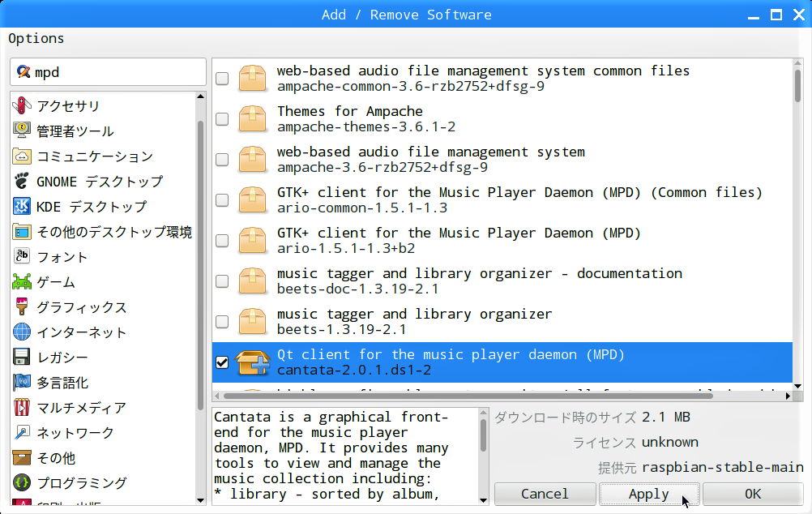Click the OK button
812x514 pixels.
[753, 494]
